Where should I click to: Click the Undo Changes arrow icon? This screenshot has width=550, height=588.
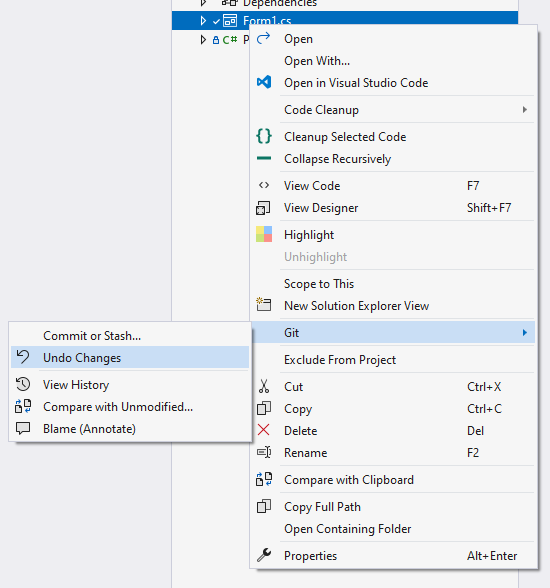click(x=23, y=357)
